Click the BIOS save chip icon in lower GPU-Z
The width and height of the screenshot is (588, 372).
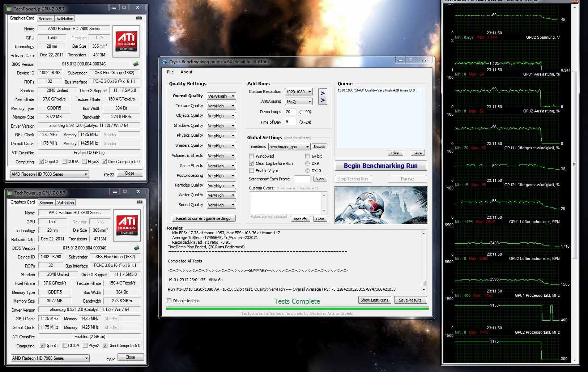pyautogui.click(x=137, y=248)
